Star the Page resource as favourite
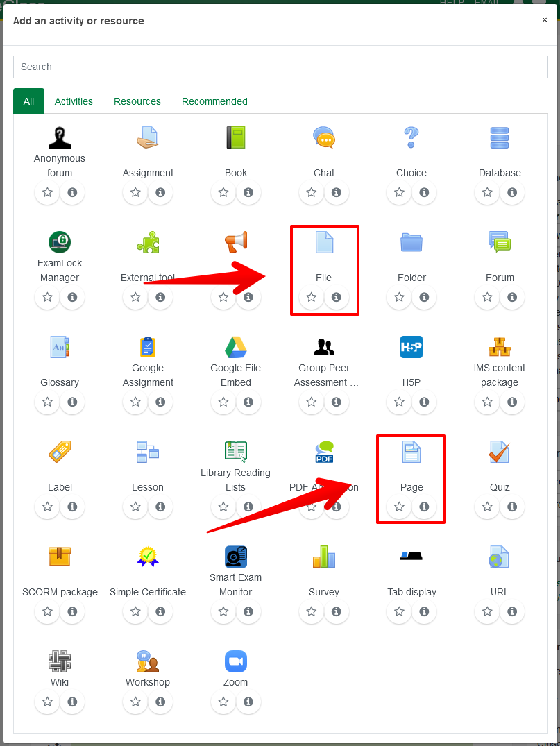 (x=399, y=507)
